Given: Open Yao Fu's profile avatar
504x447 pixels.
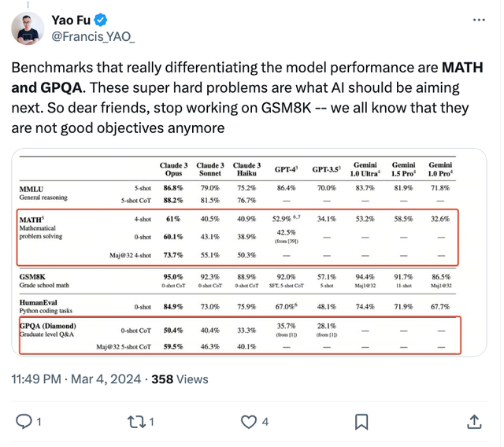Looking at the screenshot, I should coord(28,28).
